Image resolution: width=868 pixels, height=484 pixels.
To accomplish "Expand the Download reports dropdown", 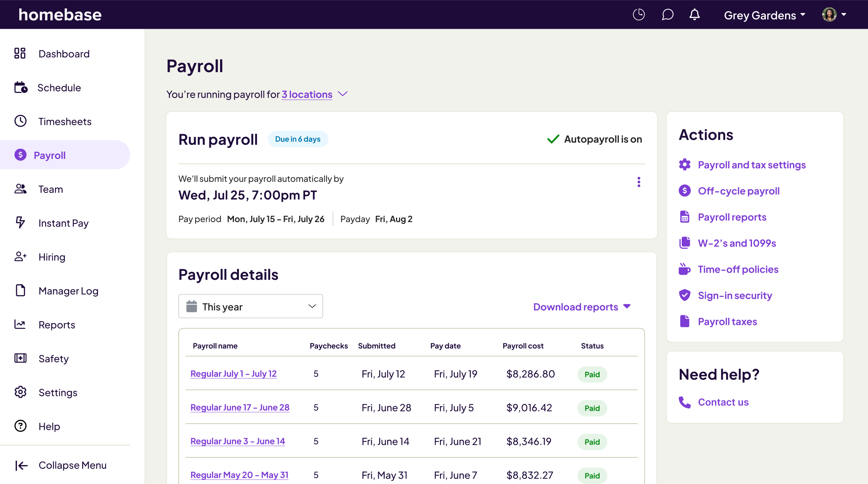I will tap(582, 307).
